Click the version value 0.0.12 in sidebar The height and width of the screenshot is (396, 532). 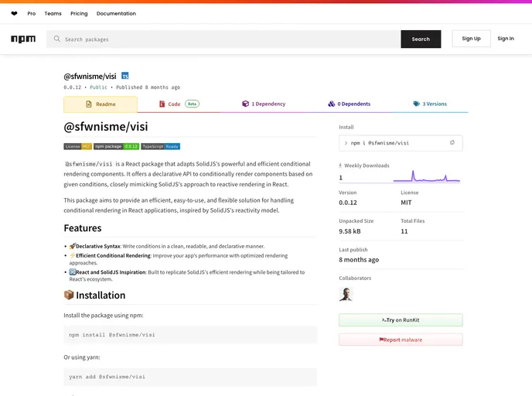(x=348, y=203)
